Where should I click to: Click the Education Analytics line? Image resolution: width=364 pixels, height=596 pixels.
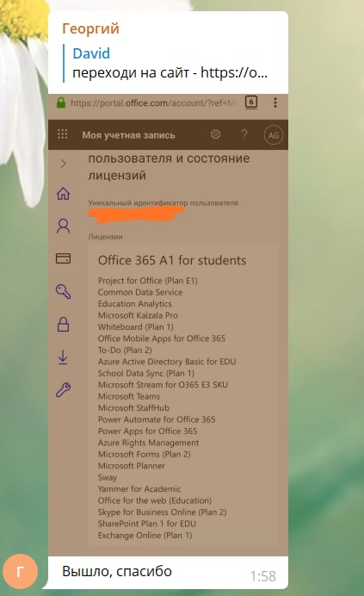click(135, 304)
